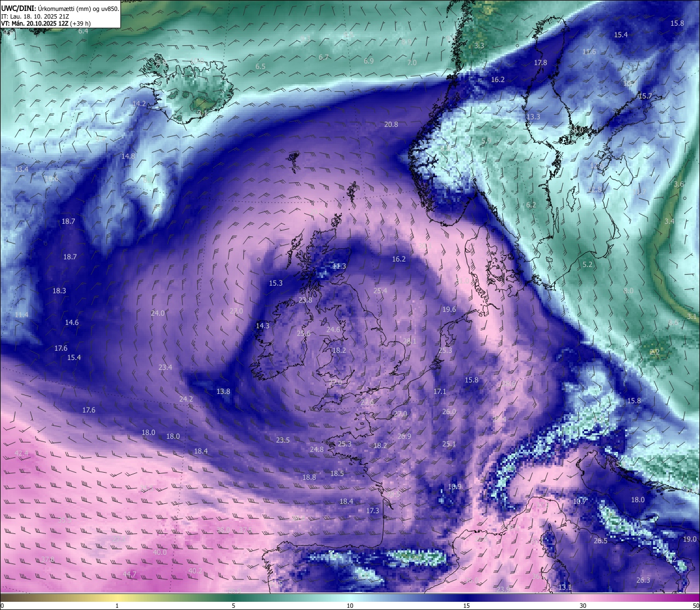The width and height of the screenshot is (700, 610).
Task: Select the 14.2 value west of Iceland
Action: [139, 103]
